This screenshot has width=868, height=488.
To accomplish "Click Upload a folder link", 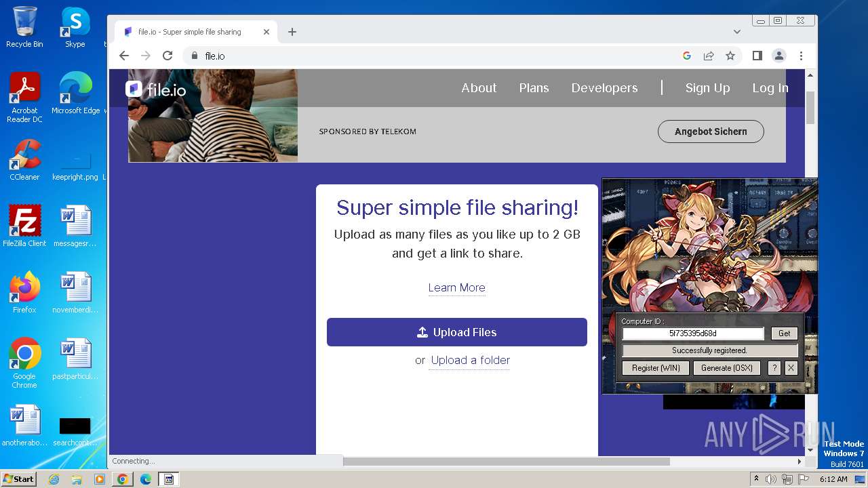I will coord(471,361).
